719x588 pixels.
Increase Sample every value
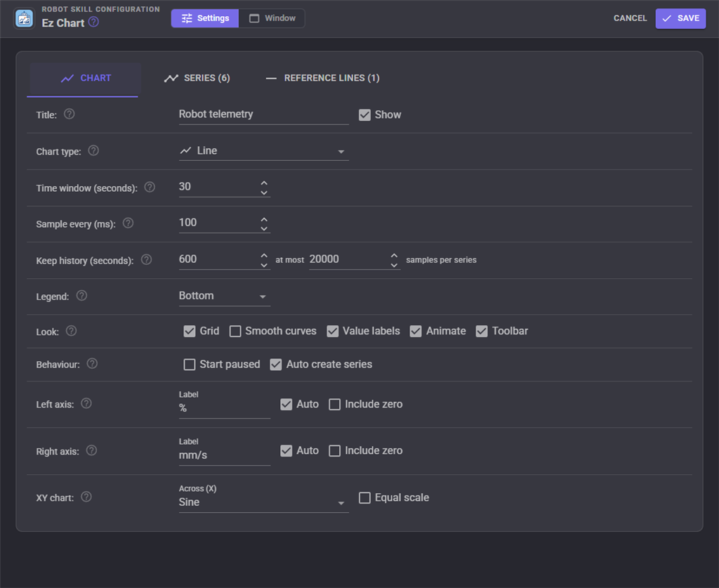[x=264, y=218]
